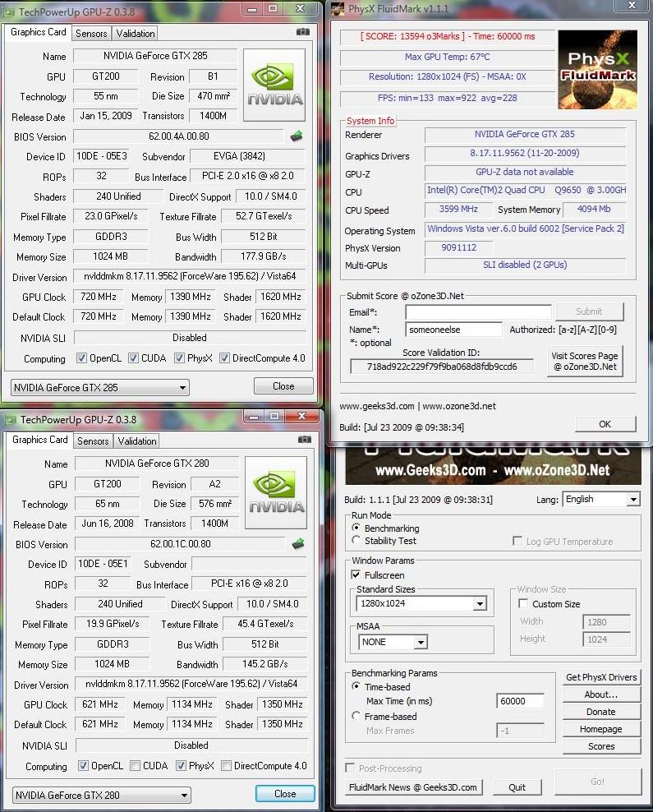Image resolution: width=653 pixels, height=812 pixels.
Task: Open the About... dialog
Action: point(601,694)
